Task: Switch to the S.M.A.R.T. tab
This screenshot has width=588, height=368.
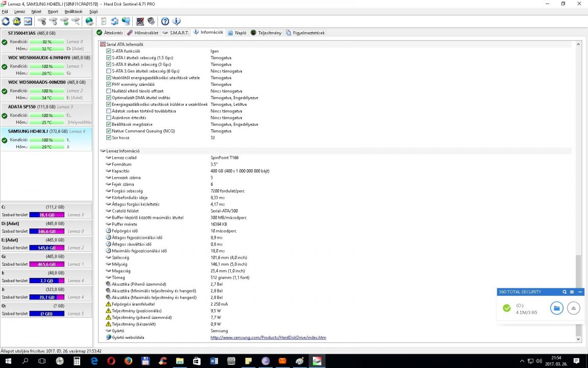Action: (x=176, y=33)
